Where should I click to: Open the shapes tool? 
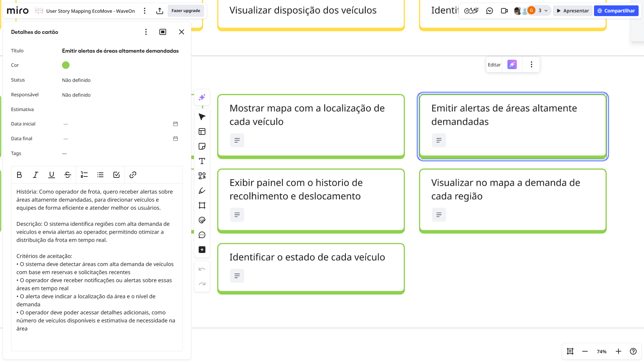(x=202, y=176)
